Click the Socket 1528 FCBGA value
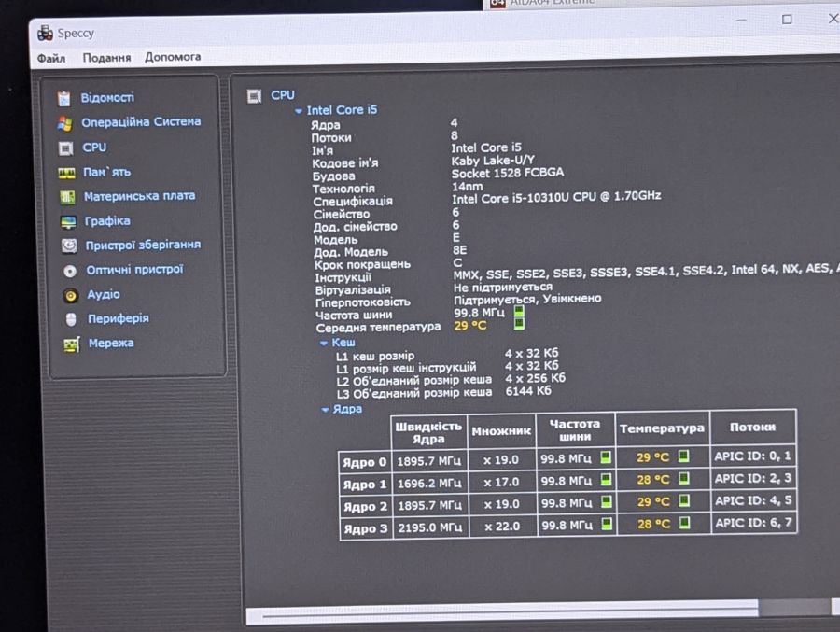 pos(508,173)
